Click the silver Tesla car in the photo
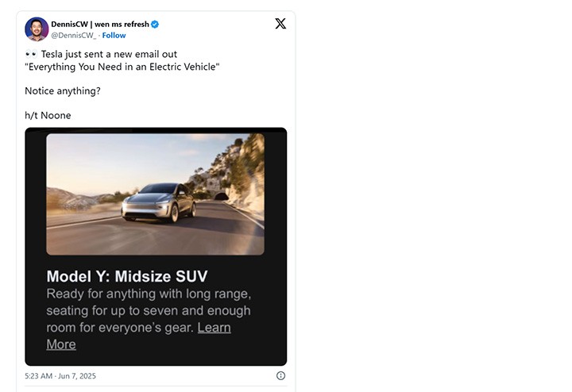Screen dimensions: 572x392 click(159, 202)
